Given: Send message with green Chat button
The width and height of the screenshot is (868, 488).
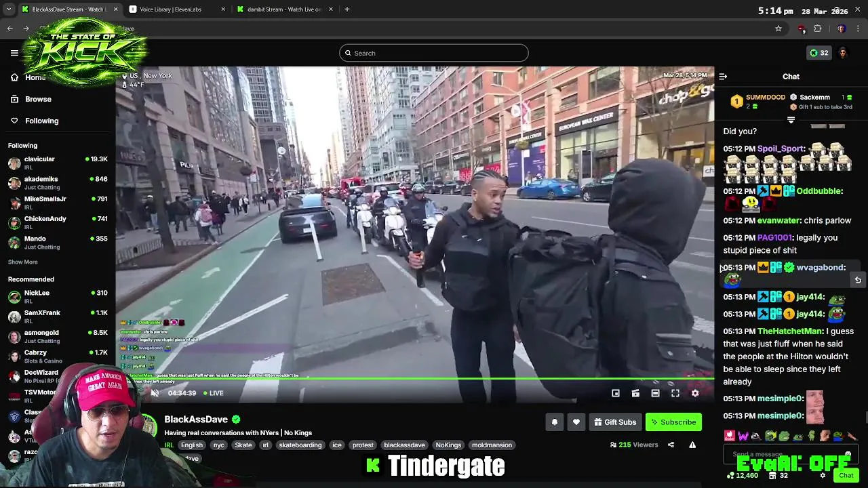Looking at the screenshot, I should pos(846,476).
